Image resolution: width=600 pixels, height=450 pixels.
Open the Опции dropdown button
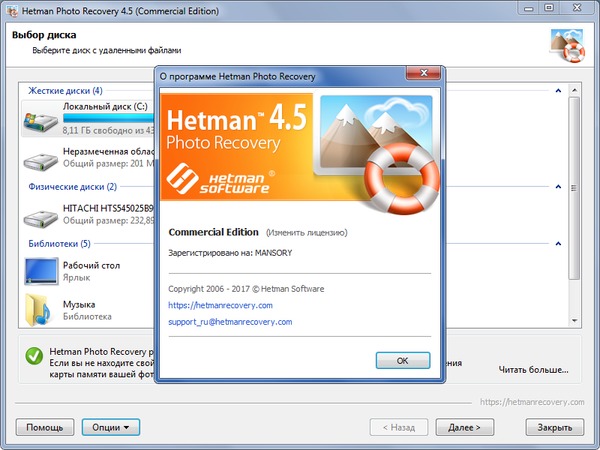pyautogui.click(x=111, y=427)
